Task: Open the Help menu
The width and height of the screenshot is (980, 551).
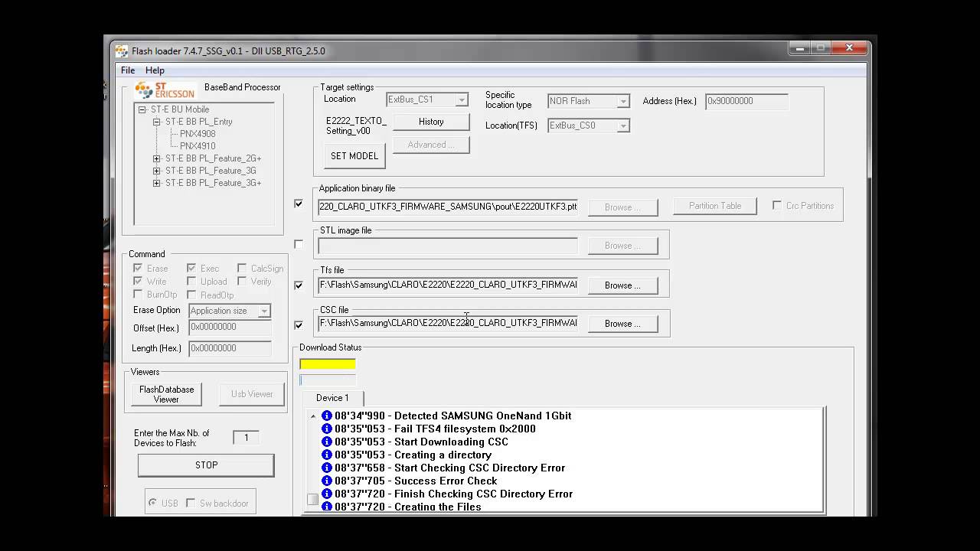Action: 155,70
